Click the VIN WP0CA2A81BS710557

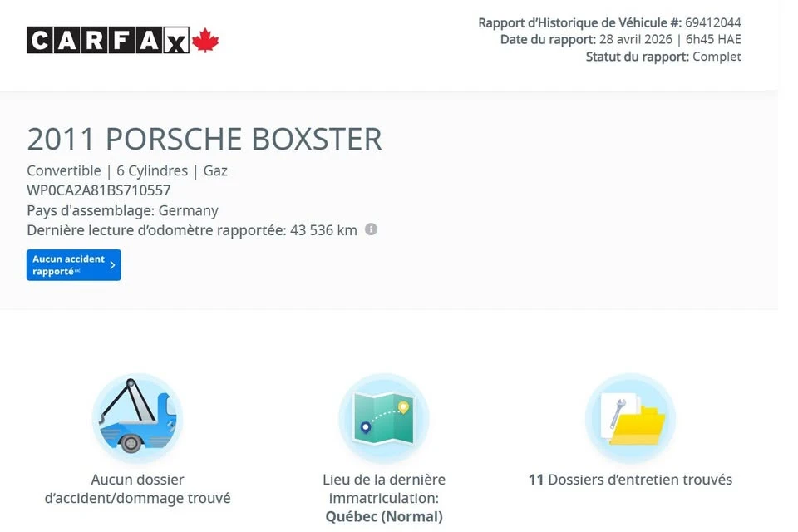tap(99, 190)
